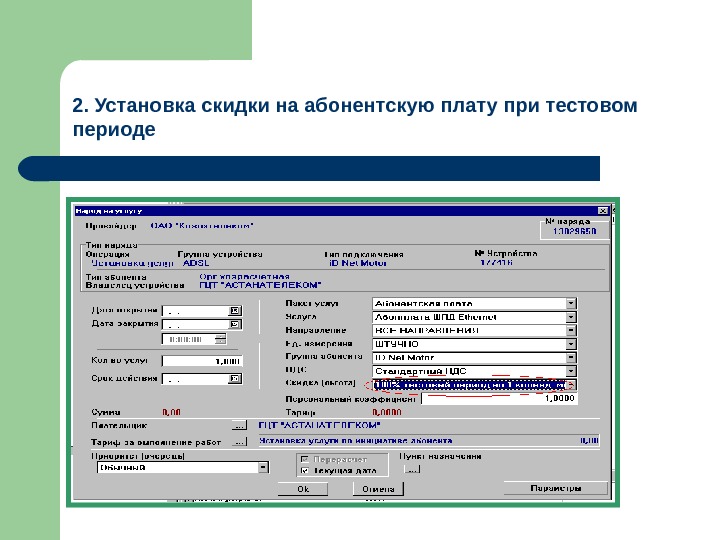Viewport: 720px width, 540px height.
Task: Expand the Направление dropdown
Action: click(571, 331)
